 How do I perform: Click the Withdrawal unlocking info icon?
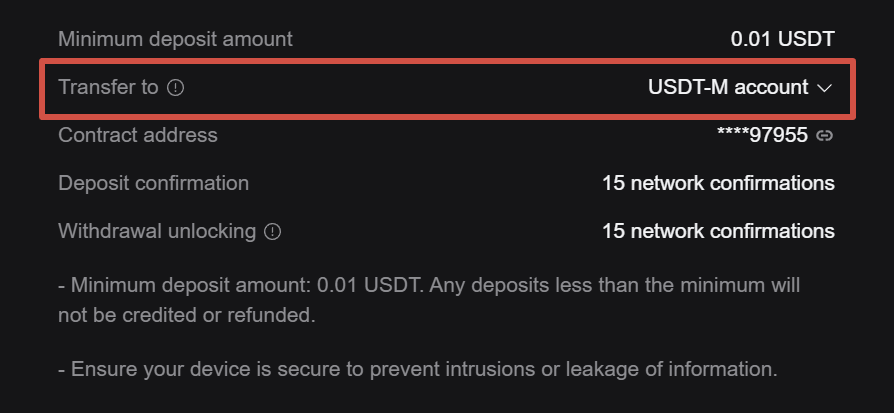(x=273, y=232)
